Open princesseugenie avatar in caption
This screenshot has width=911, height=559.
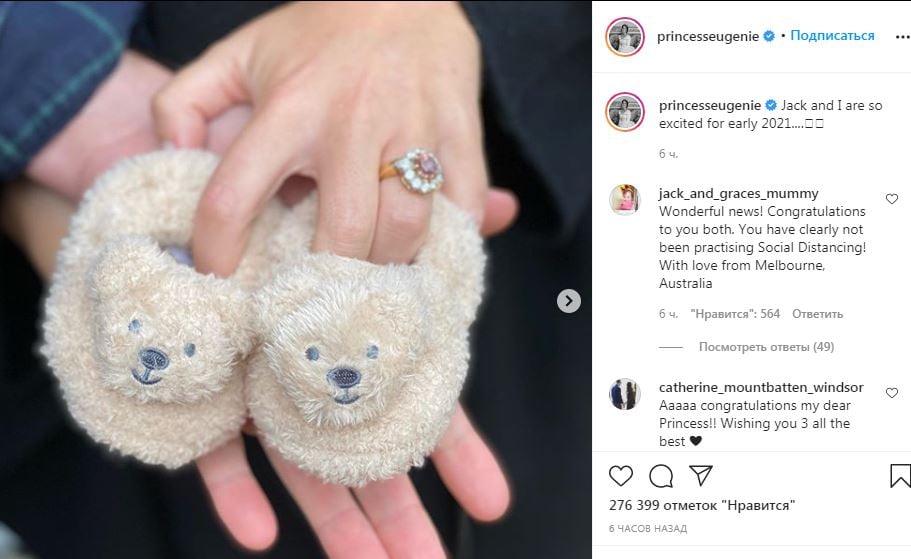click(x=625, y=112)
